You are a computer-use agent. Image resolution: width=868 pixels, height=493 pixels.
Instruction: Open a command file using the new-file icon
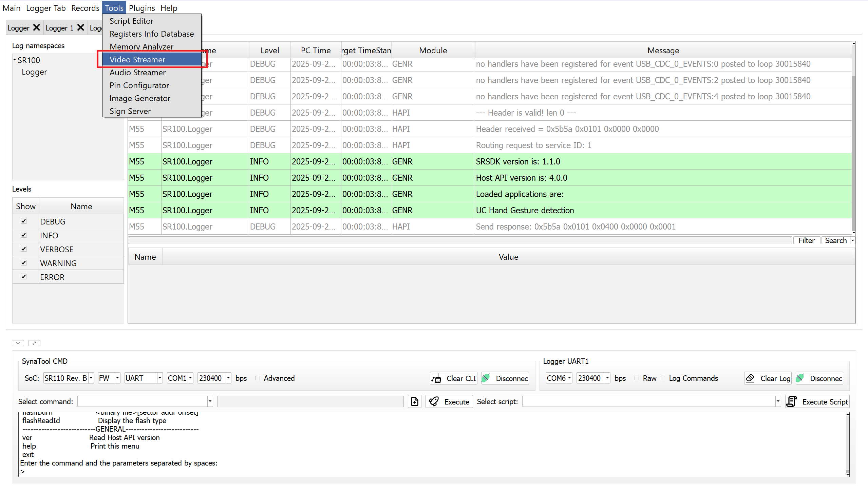pos(414,401)
